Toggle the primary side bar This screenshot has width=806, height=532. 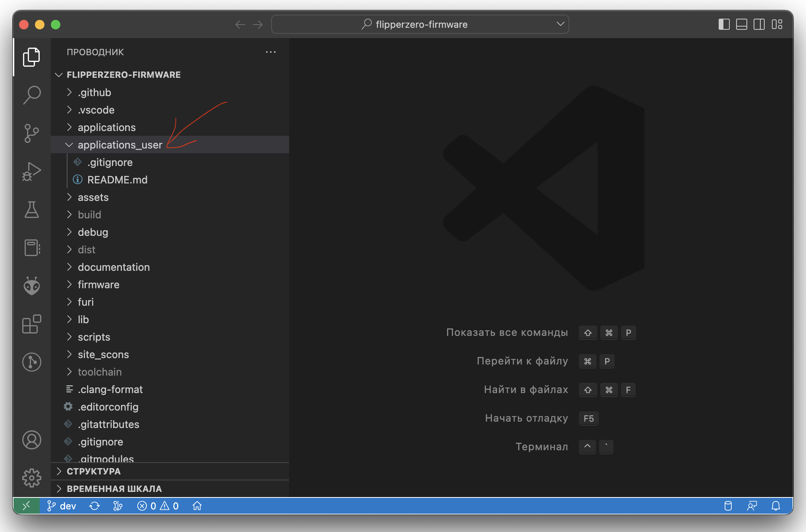click(724, 25)
